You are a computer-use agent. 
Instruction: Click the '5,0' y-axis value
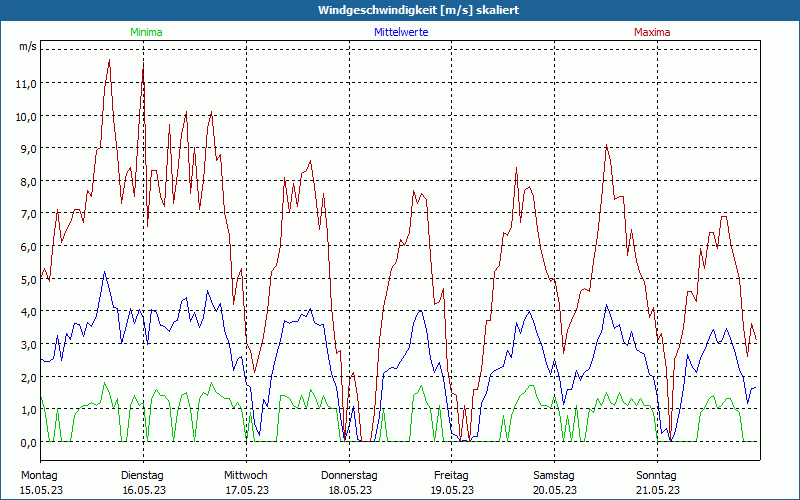[x=29, y=280]
